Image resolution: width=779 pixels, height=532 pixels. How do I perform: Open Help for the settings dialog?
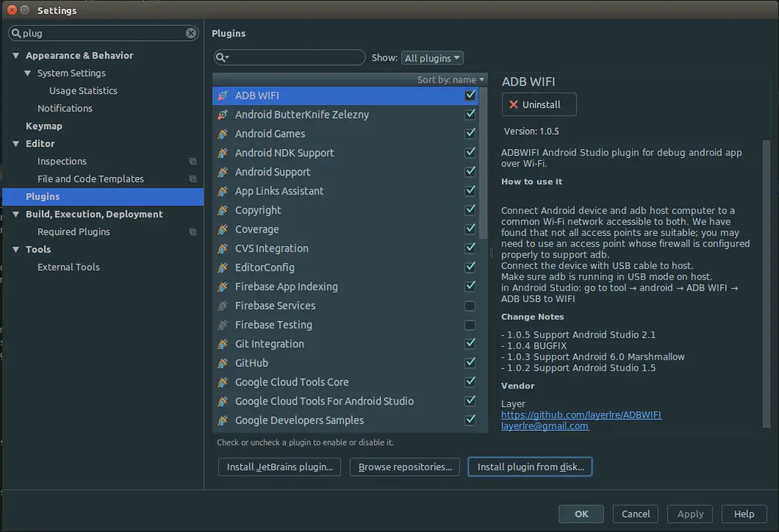pyautogui.click(x=744, y=514)
